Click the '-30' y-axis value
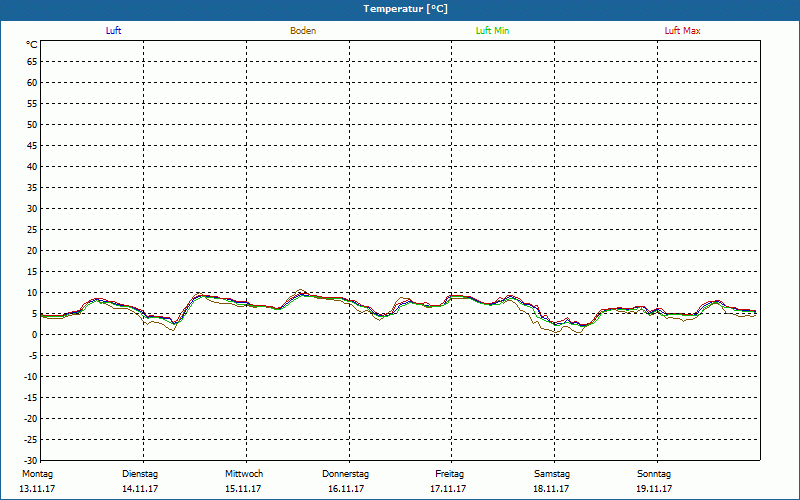 [x=31, y=461]
